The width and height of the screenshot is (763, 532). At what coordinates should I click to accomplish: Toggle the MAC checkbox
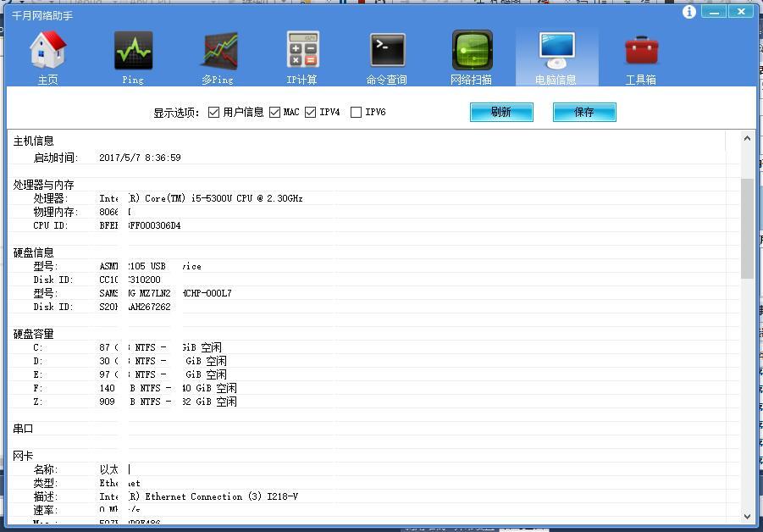click(275, 112)
